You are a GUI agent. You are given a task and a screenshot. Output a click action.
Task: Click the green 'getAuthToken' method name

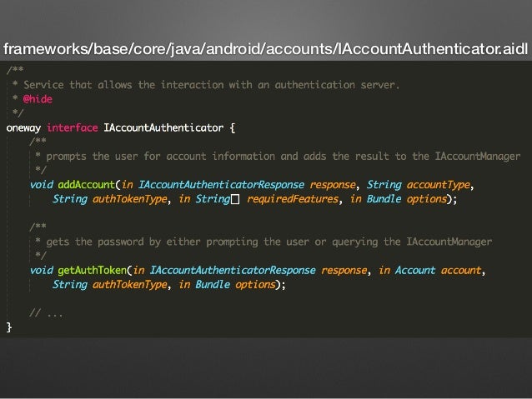pyautogui.click(x=92, y=270)
